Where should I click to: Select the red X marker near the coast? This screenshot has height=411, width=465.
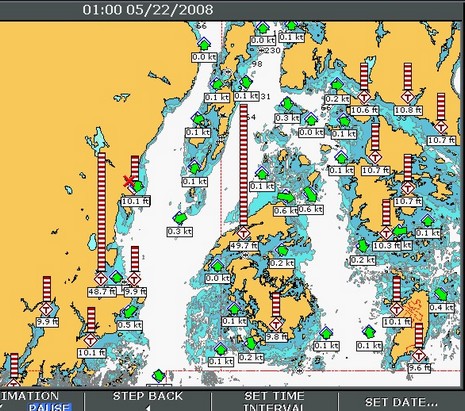point(129,181)
